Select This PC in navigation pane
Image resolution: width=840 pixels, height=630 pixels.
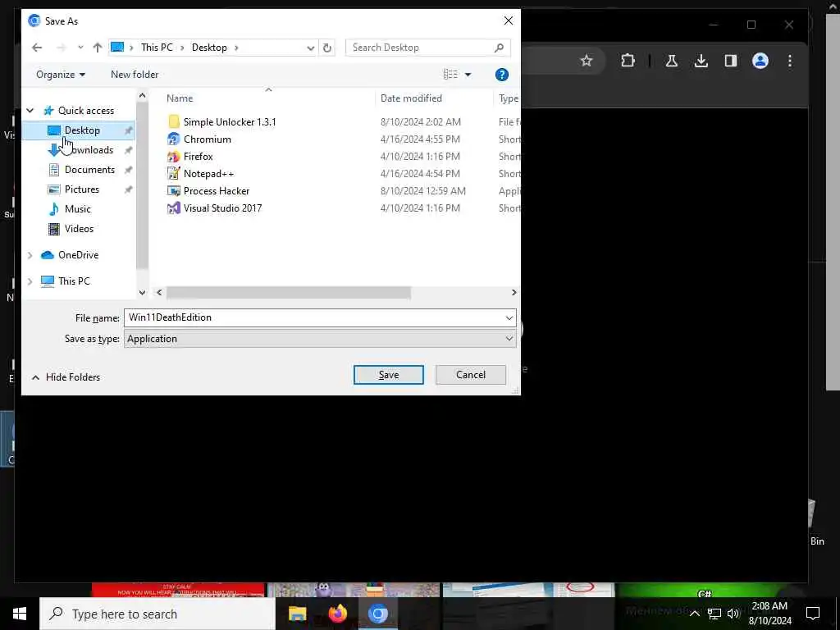tap(74, 281)
